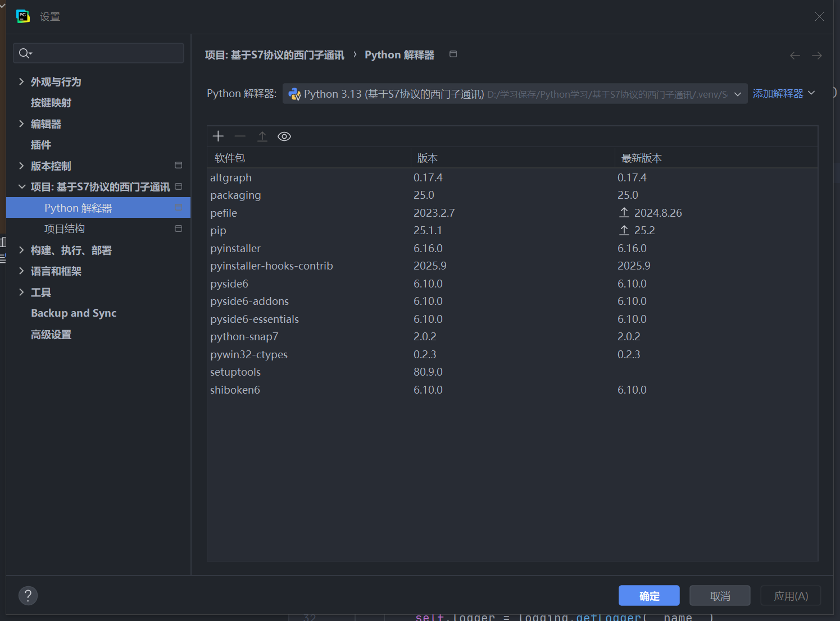Viewport: 840px width, 621px height.
Task: Click version 25.1.1 of pip
Action: point(428,230)
